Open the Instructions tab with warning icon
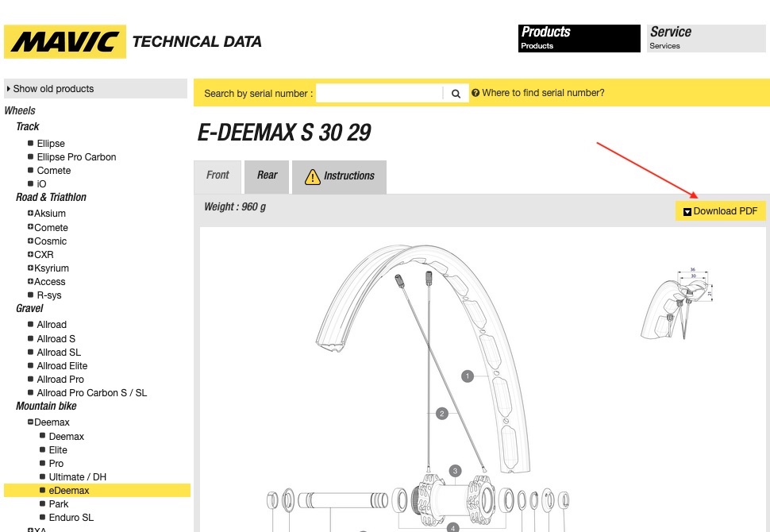This screenshot has width=770, height=532. [339, 176]
